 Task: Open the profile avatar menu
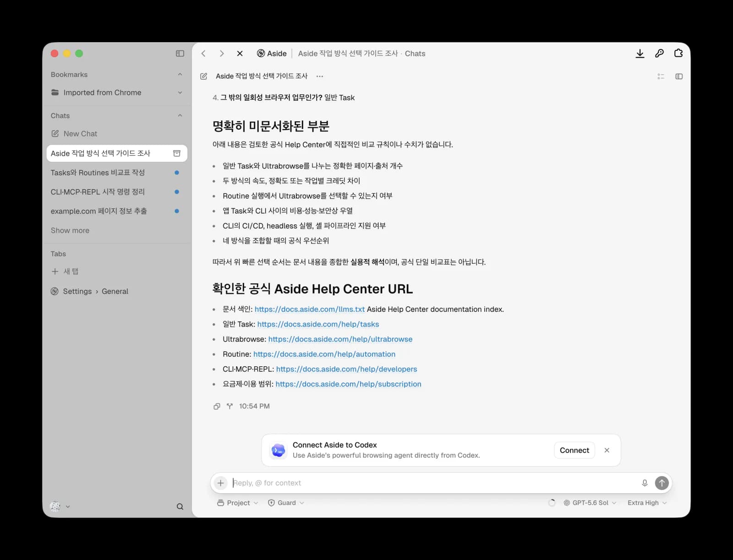[x=60, y=506]
